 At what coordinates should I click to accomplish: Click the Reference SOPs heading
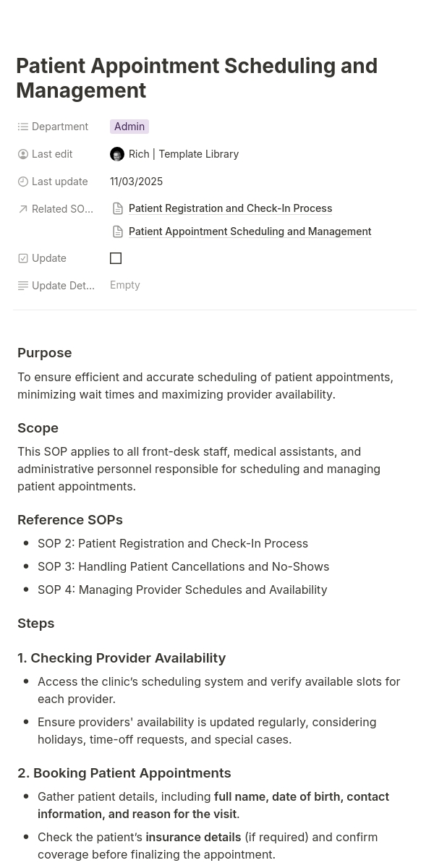[x=70, y=520]
